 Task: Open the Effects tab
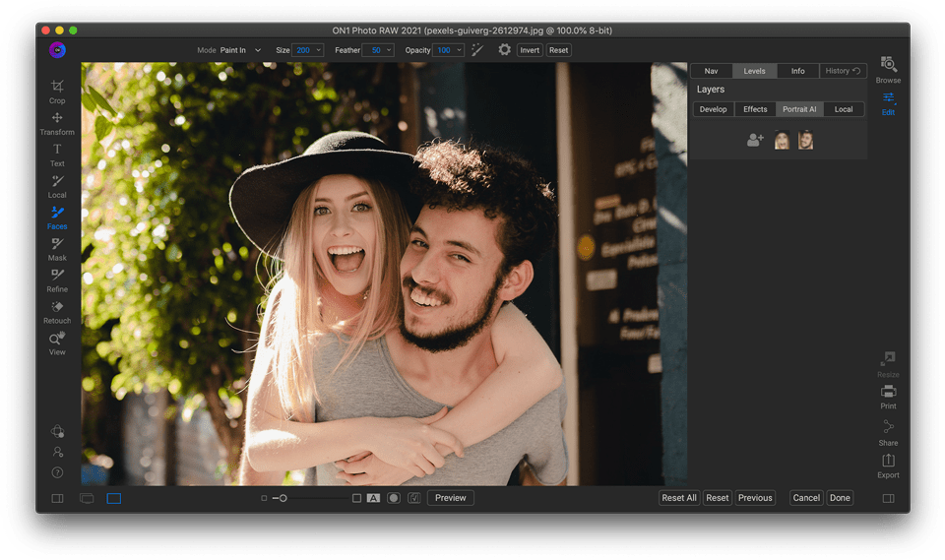point(755,109)
